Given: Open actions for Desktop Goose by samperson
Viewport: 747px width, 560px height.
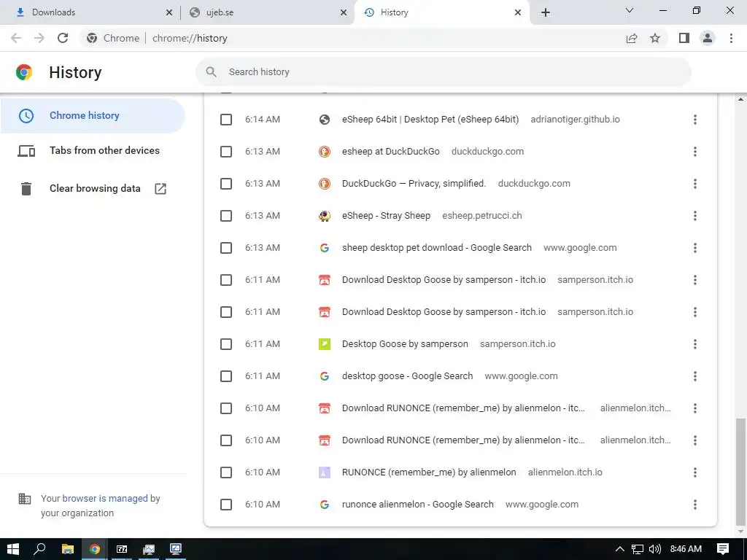Looking at the screenshot, I should [x=695, y=344].
